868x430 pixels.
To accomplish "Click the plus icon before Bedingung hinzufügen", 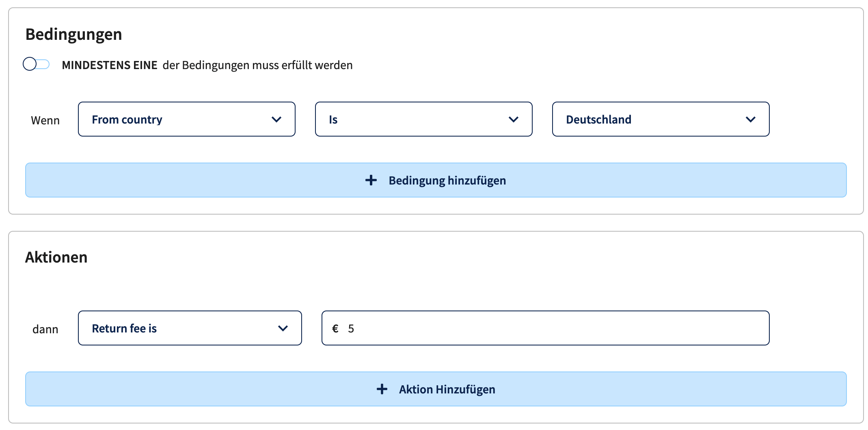I will [x=371, y=180].
